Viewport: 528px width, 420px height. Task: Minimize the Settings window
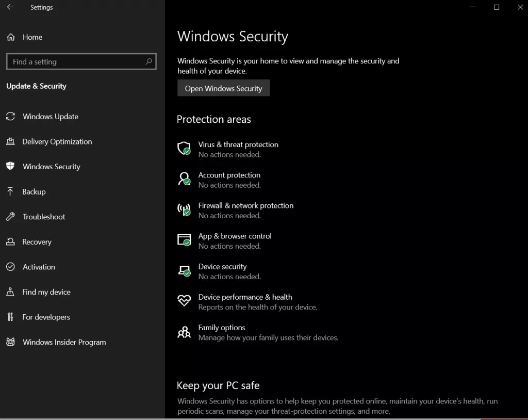click(x=473, y=7)
